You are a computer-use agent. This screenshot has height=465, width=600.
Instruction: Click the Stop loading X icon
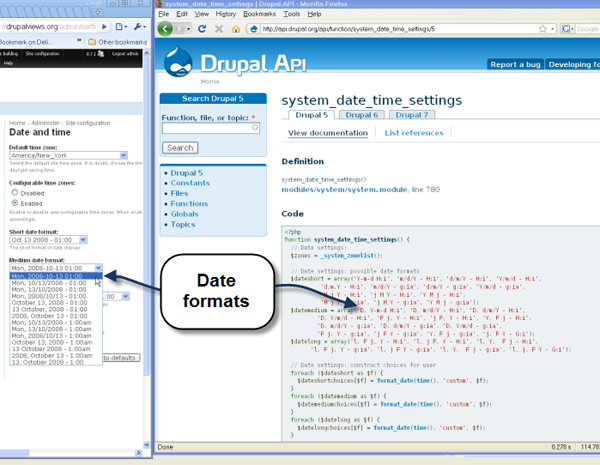coord(219,29)
